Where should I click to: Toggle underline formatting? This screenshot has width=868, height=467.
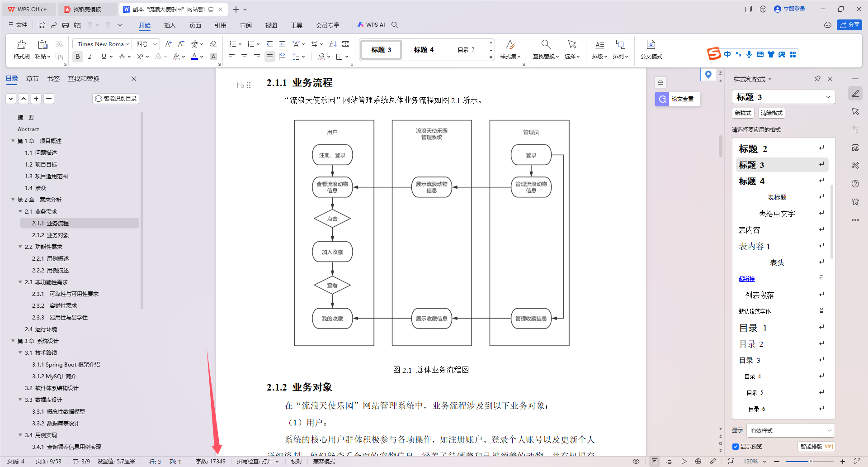pos(104,57)
